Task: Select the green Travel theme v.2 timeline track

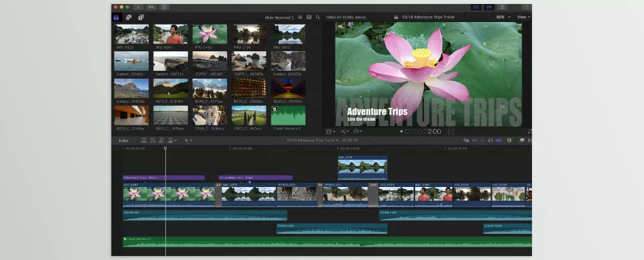Action: pyautogui.click(x=327, y=242)
